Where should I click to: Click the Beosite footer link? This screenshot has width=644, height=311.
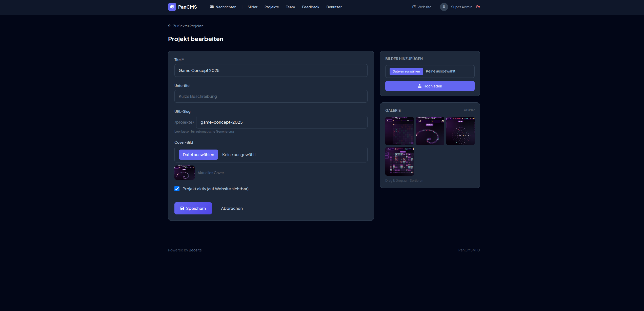coord(195,250)
